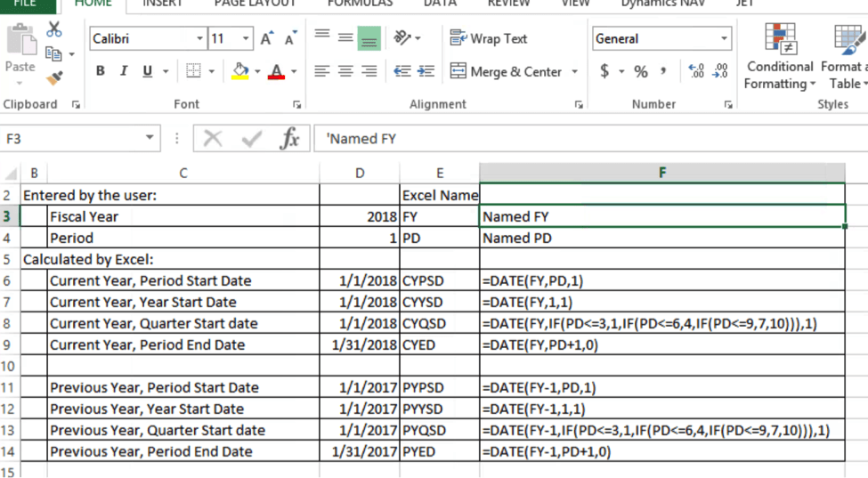The image size is (868, 478).
Task: Select column C header
Action: tap(183, 174)
